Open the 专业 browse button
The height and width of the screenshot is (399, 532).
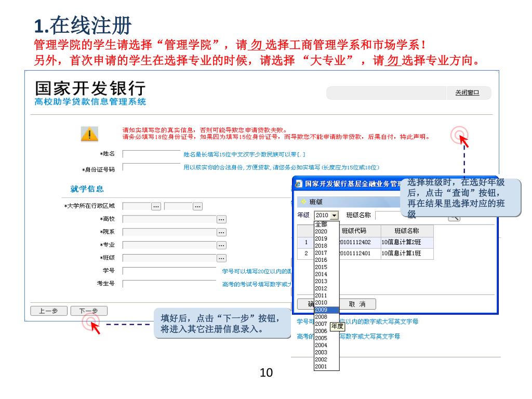pos(221,245)
